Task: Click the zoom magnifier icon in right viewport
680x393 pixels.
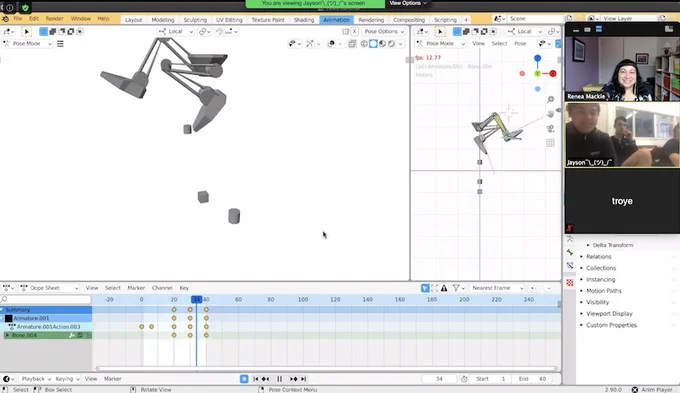Action: [550, 100]
